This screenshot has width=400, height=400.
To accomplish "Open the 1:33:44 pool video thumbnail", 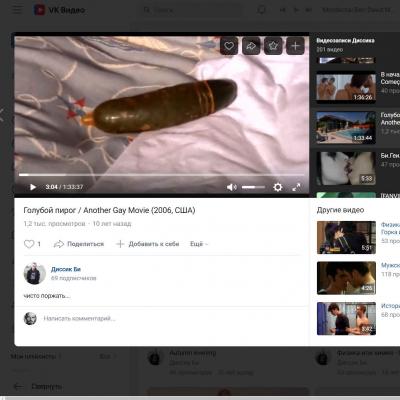I will (x=346, y=128).
